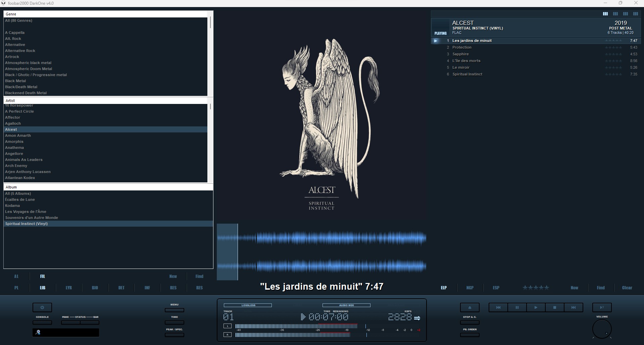
Task: Click the random playback button
Action: click(x=602, y=307)
